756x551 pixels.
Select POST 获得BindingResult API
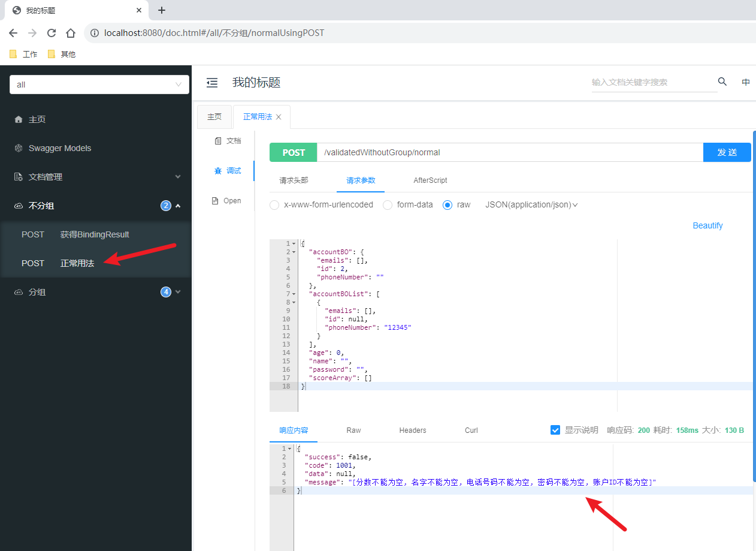click(x=96, y=234)
